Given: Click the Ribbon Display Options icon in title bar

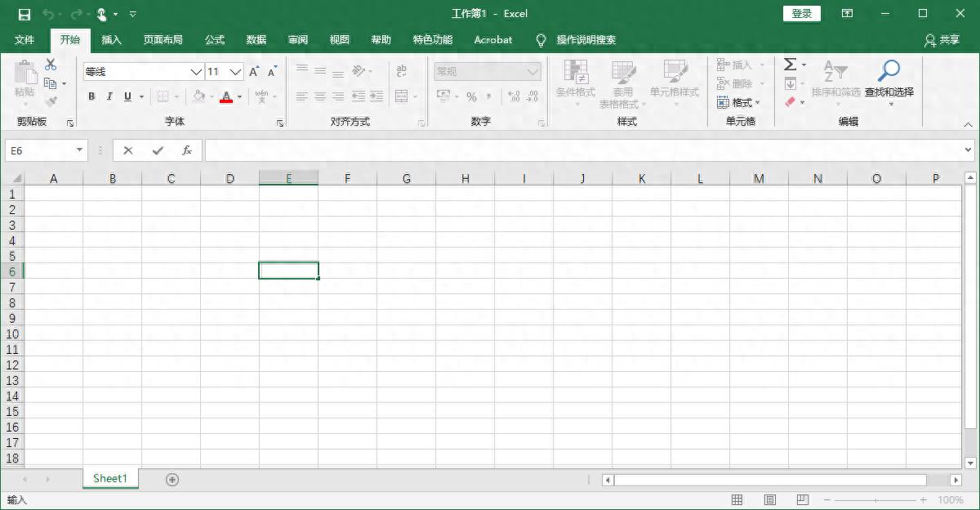Looking at the screenshot, I should (x=848, y=14).
